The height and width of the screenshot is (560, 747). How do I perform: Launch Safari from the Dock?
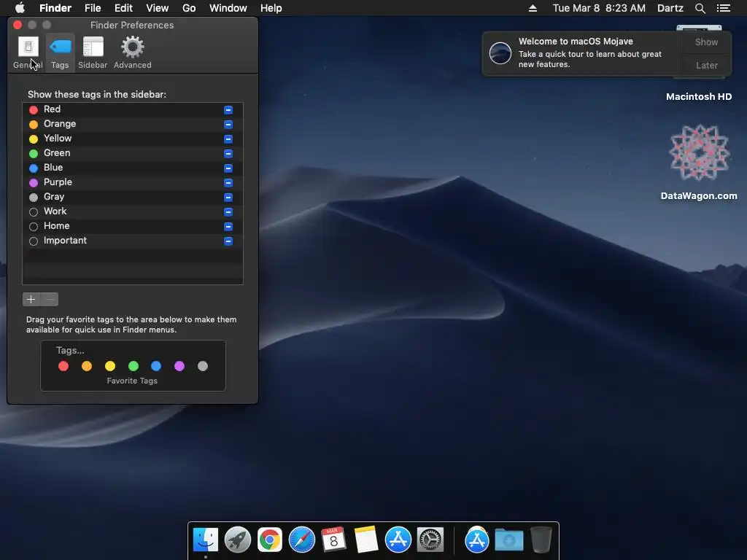tap(302, 540)
